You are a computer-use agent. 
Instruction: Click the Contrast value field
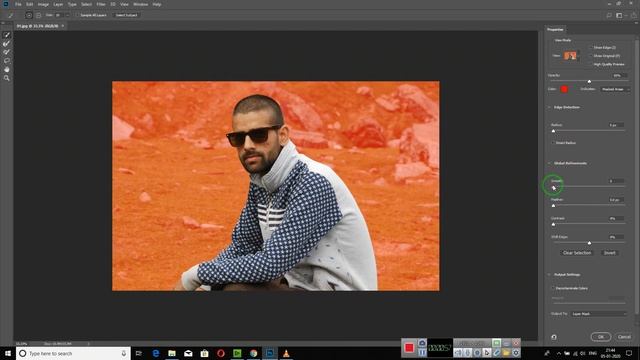point(616,218)
